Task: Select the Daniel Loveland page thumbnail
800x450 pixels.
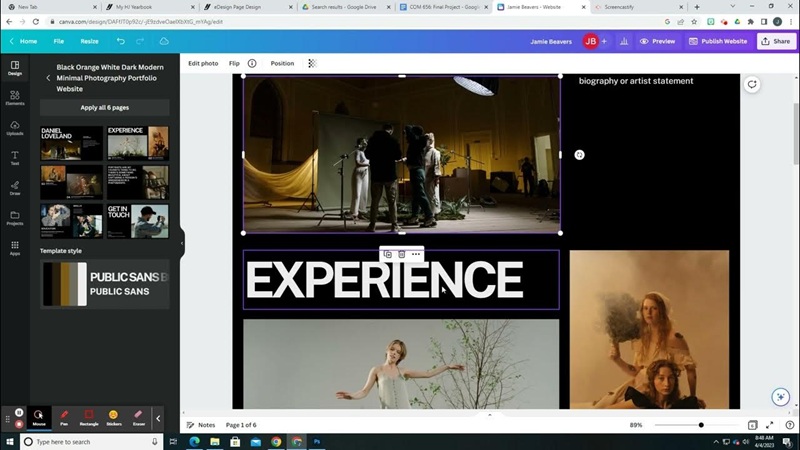Action: point(71,143)
